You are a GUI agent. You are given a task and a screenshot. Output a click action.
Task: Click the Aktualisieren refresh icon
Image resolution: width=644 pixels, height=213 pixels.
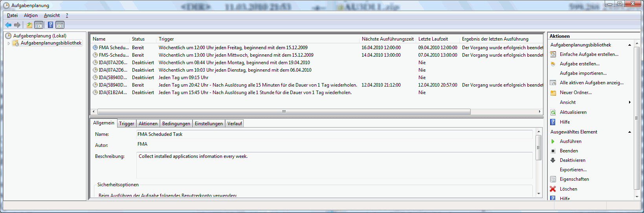tap(553, 112)
